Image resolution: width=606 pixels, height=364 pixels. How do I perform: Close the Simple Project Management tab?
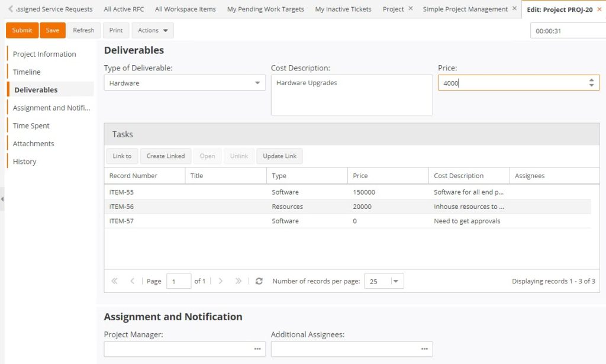514,9
